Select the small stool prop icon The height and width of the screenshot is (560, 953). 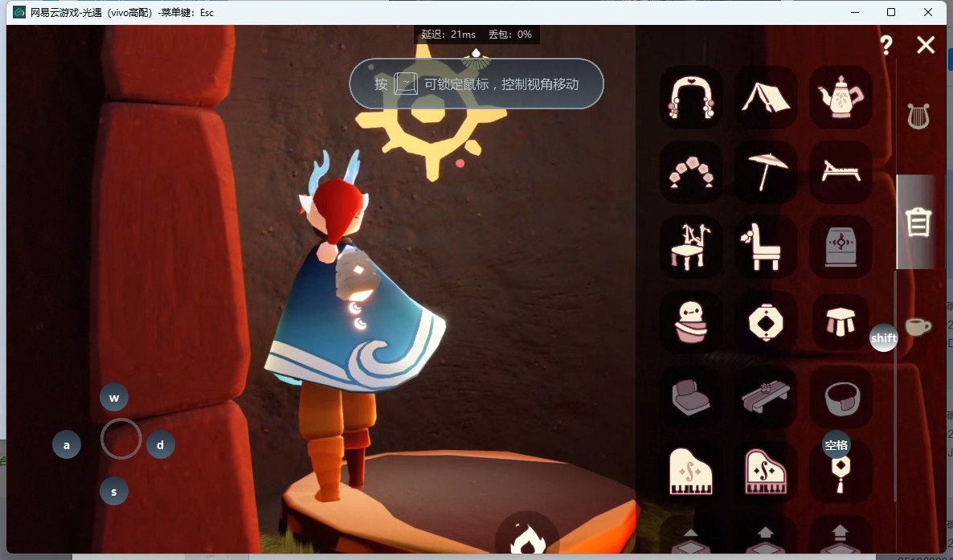[x=841, y=322]
